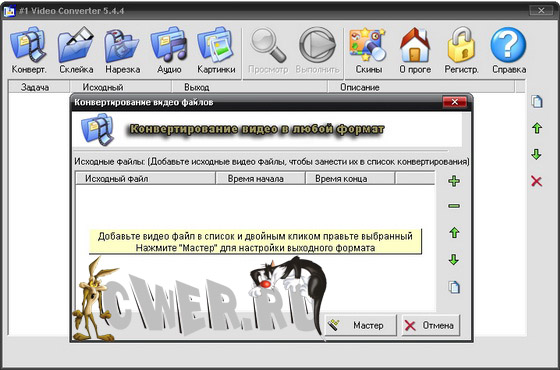Click the Время начала column header
The width and height of the screenshot is (560, 370).
coord(261,178)
